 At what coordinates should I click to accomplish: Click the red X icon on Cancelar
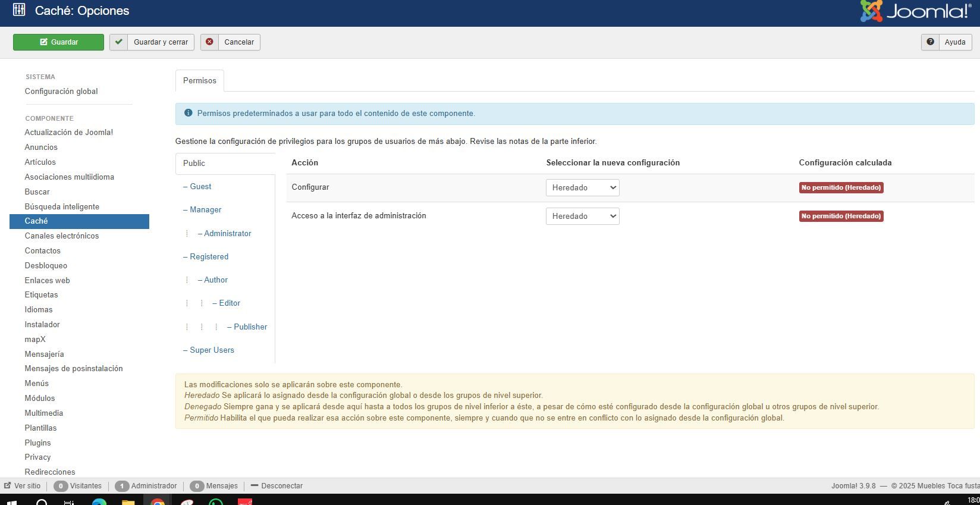coord(209,42)
